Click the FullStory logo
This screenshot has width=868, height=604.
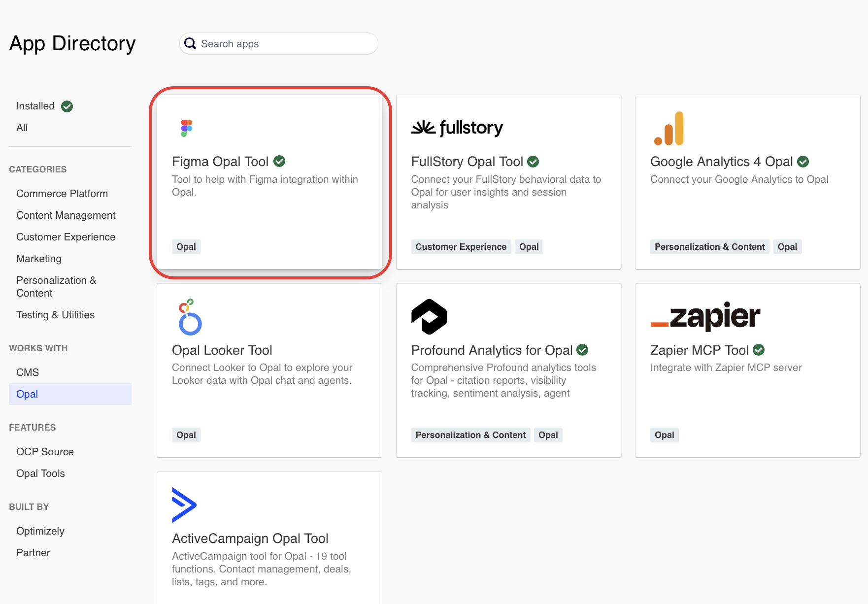click(x=457, y=128)
